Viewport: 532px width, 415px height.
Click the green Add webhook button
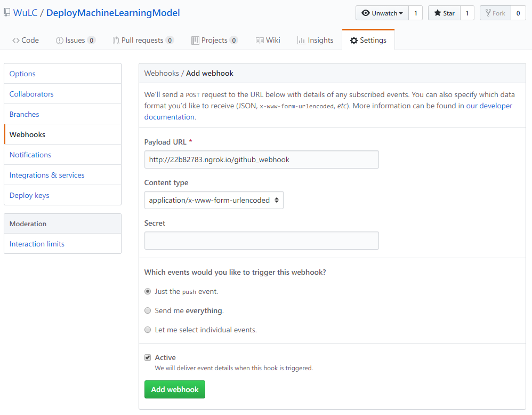pos(175,389)
